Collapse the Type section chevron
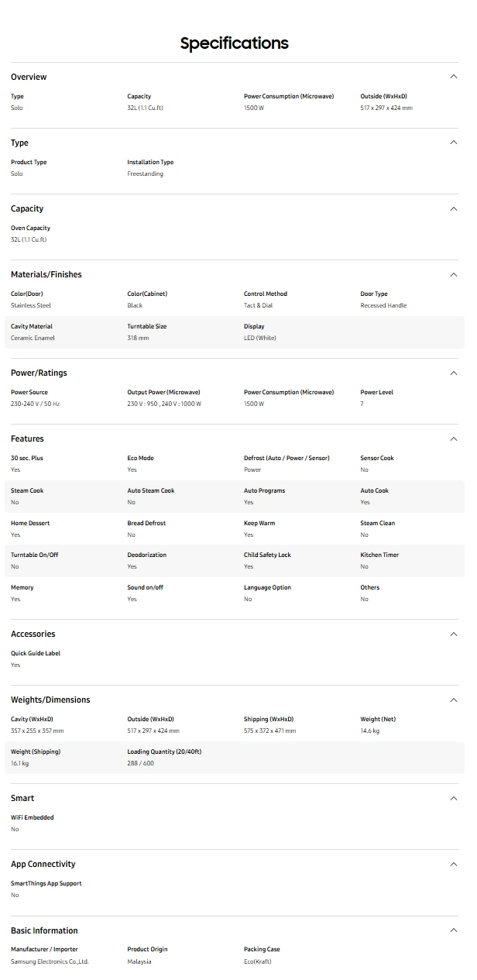Image resolution: width=477 pixels, height=980 pixels. click(x=454, y=143)
